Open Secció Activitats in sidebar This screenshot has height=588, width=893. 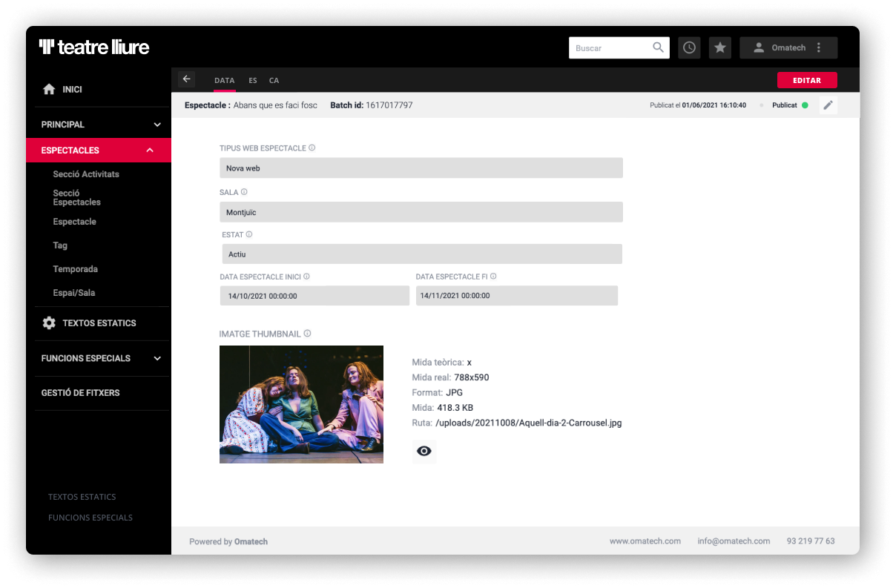[86, 174]
